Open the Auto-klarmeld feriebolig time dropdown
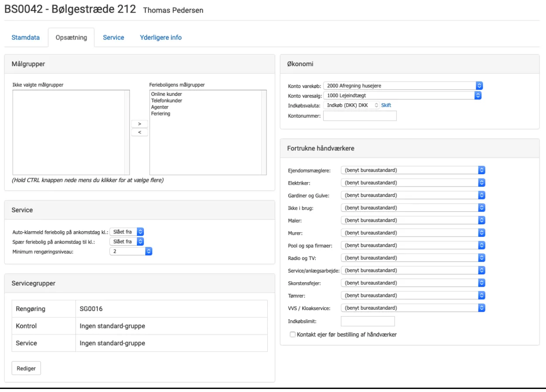 (x=127, y=232)
